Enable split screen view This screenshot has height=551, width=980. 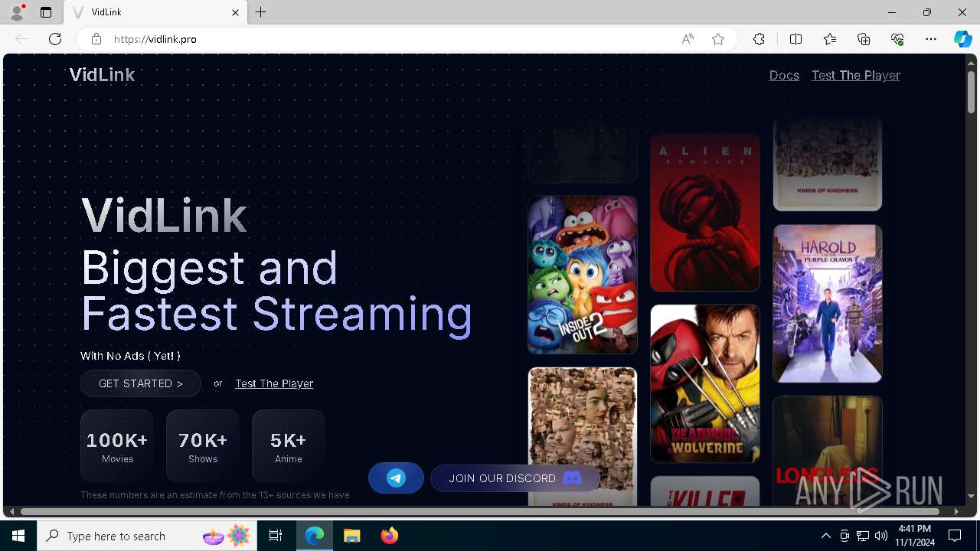point(795,39)
